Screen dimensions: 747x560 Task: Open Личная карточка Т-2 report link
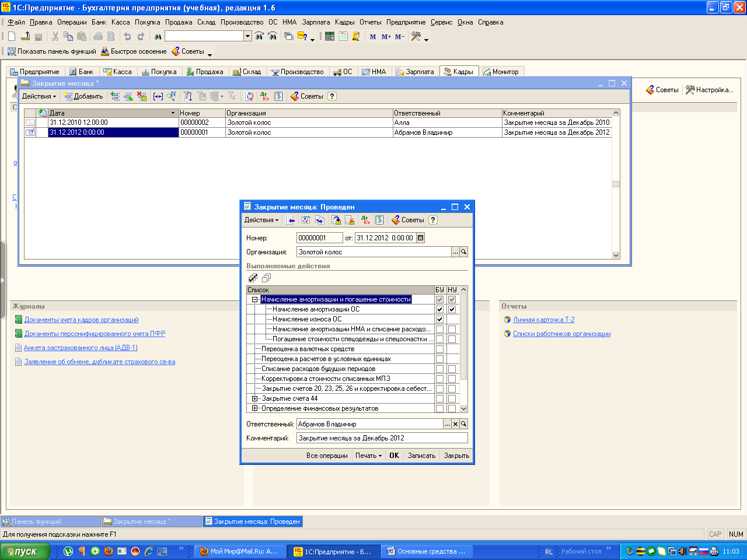pyautogui.click(x=543, y=320)
